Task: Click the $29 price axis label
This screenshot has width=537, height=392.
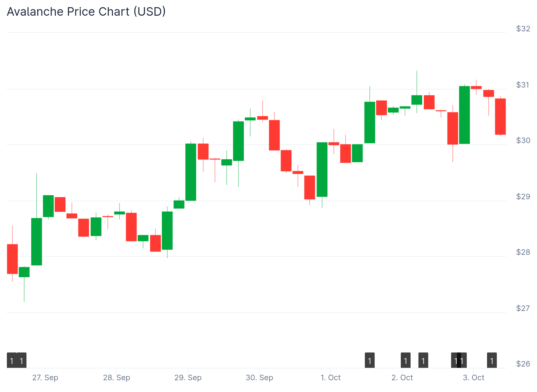Action: coord(523,197)
